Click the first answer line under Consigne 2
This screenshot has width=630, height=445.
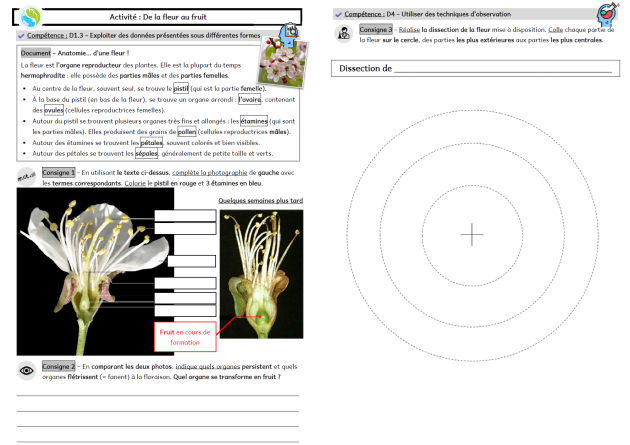tap(158, 396)
